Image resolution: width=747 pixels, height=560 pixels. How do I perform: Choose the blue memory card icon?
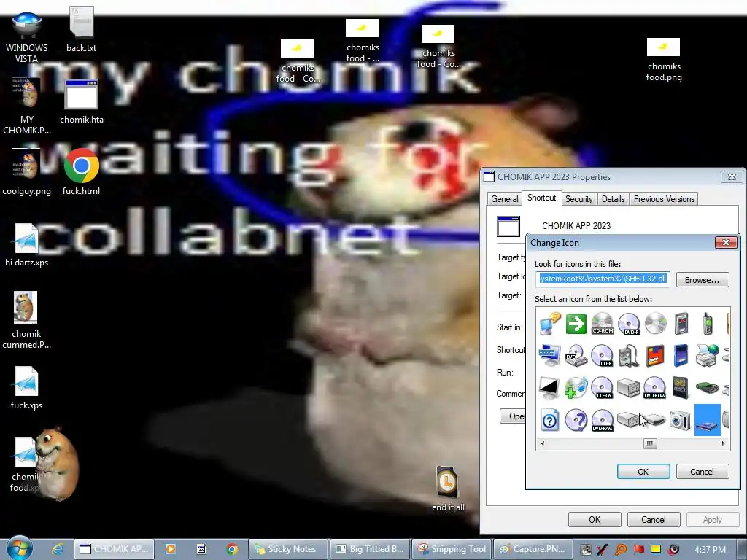click(681, 355)
